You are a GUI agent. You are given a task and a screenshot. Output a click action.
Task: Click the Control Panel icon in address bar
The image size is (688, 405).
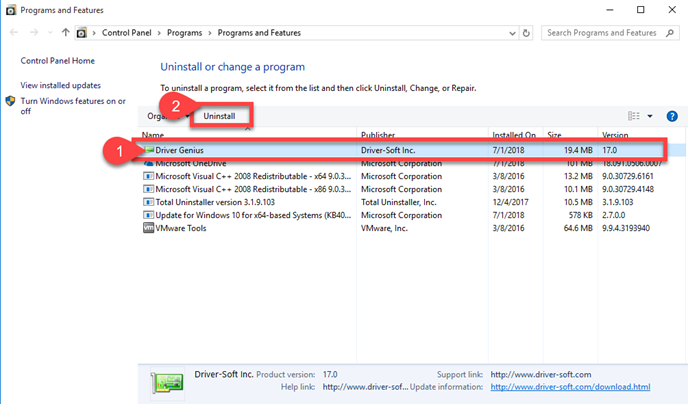[x=82, y=33]
